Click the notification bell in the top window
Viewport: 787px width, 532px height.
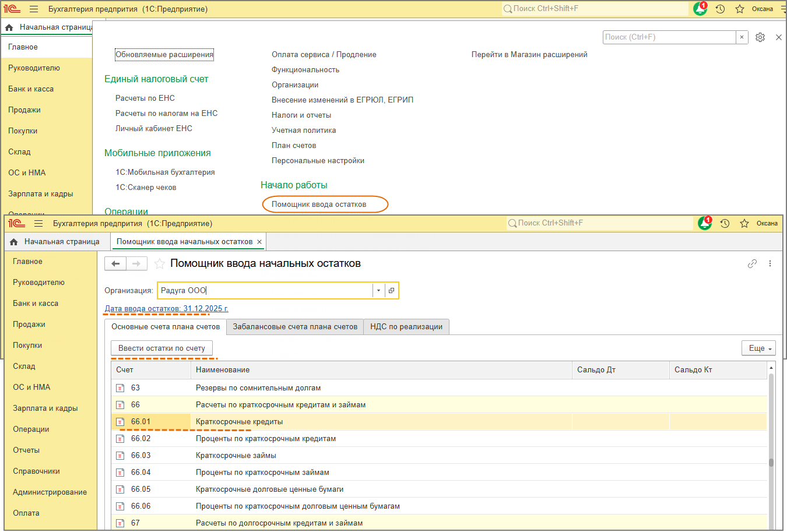pos(700,9)
